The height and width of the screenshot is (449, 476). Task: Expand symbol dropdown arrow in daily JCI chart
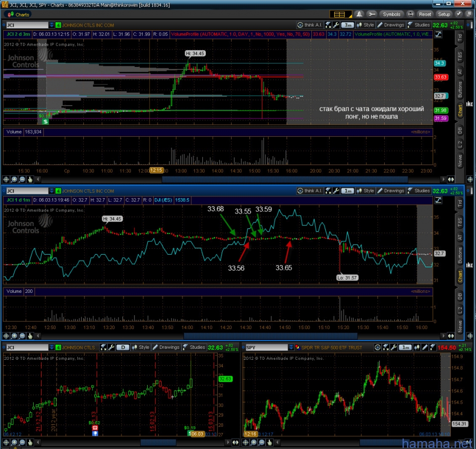click(52, 348)
